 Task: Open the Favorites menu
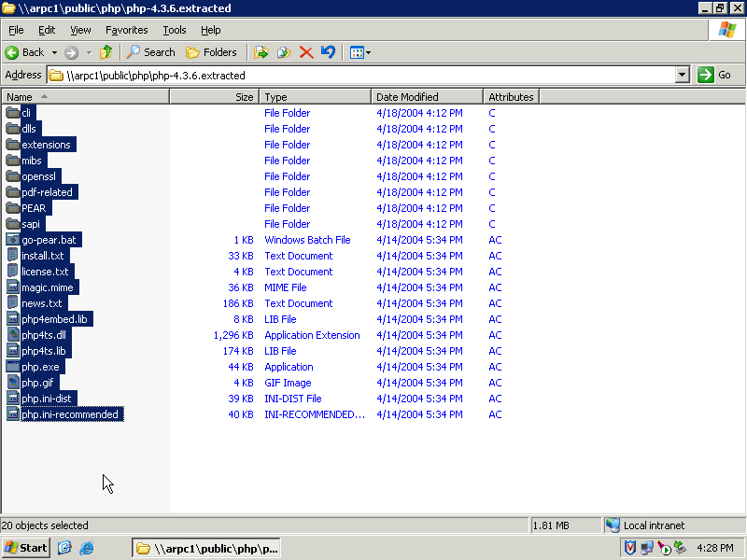pos(126,30)
